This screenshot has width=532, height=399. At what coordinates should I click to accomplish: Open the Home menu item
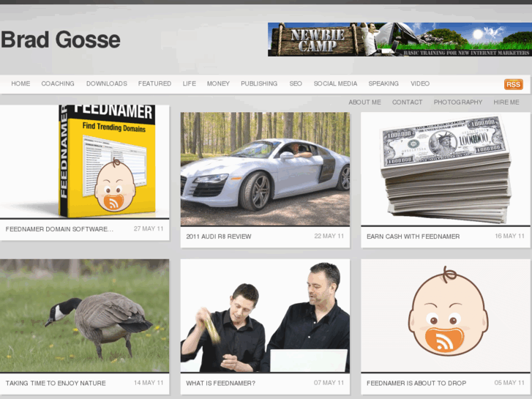pyautogui.click(x=20, y=83)
